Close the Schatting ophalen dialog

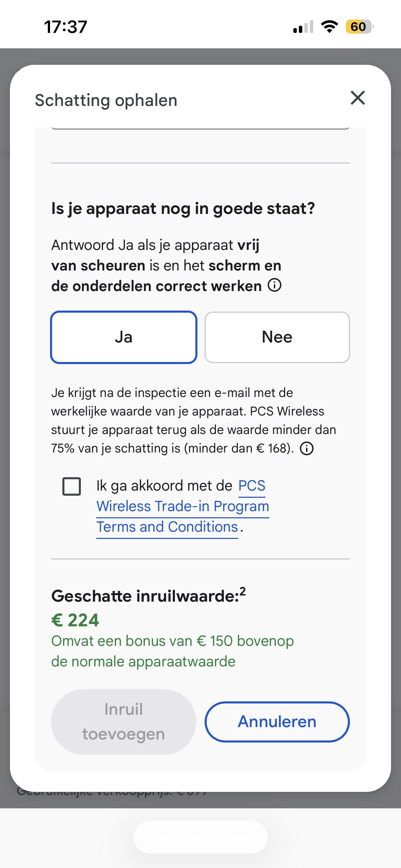point(358,98)
